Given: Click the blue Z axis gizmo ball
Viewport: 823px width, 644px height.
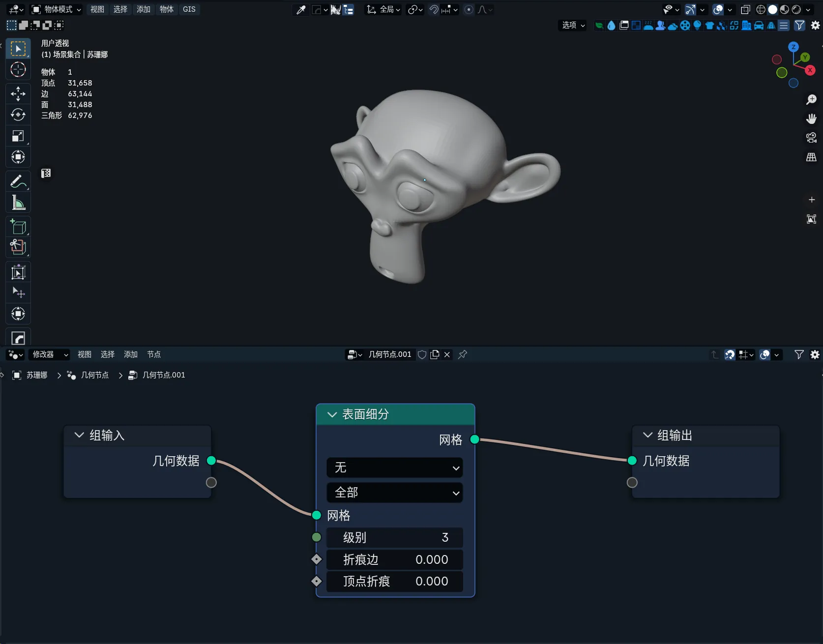Looking at the screenshot, I should tap(794, 47).
